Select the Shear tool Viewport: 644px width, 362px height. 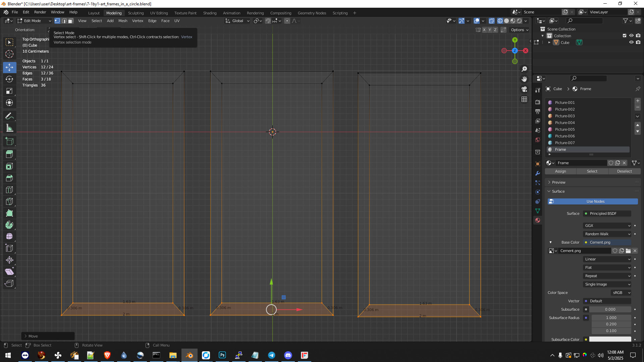click(x=9, y=272)
